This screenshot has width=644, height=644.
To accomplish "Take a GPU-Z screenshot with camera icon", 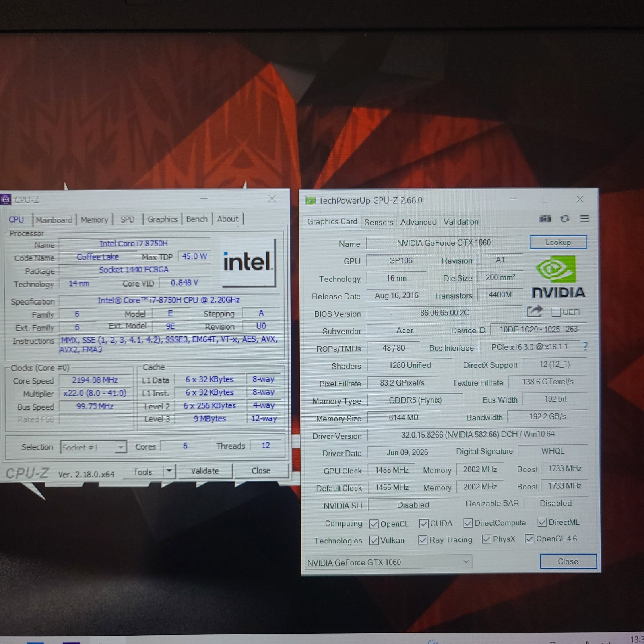I will [545, 219].
